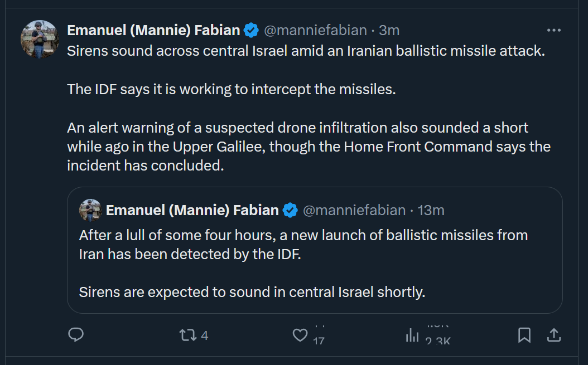This screenshot has width=588, height=365.
Task: Repost the tweet using the retweet icon
Action: [186, 335]
